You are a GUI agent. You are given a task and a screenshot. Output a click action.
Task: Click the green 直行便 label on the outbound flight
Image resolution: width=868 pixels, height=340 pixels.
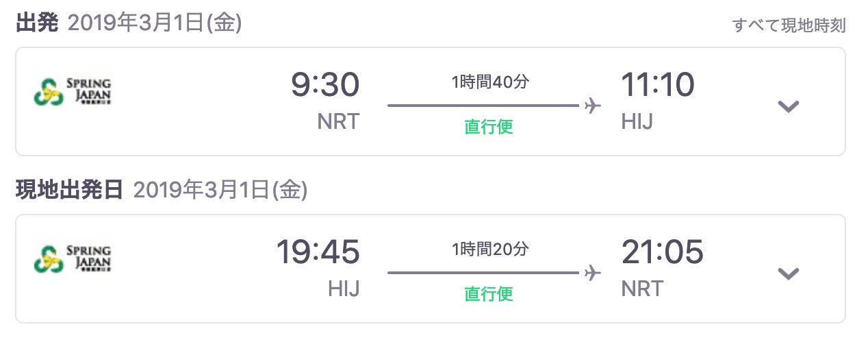489,127
